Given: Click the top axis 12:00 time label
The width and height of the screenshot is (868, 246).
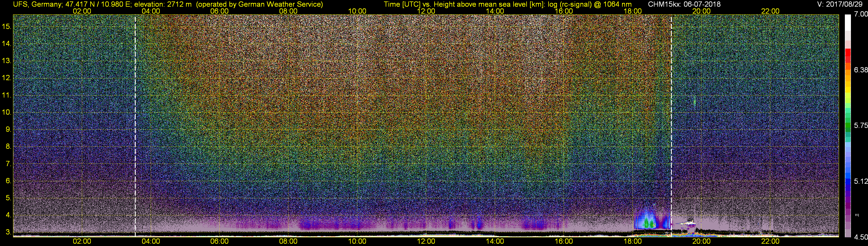Looking at the screenshot, I should point(426,11).
